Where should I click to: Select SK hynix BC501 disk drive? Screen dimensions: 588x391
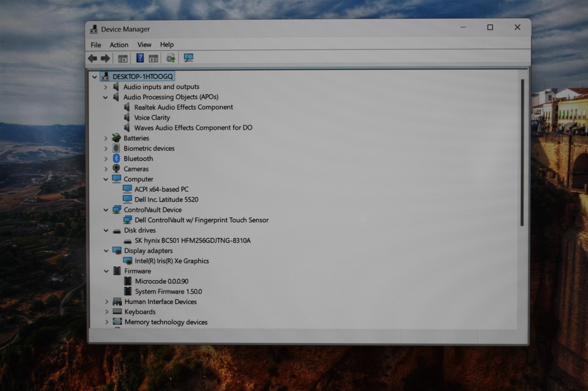pyautogui.click(x=193, y=240)
